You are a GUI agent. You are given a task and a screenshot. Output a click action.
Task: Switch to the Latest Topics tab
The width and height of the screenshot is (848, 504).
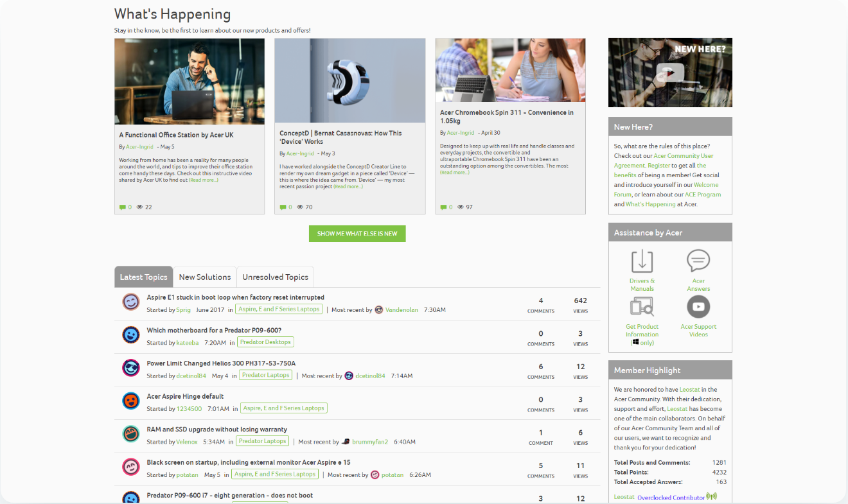144,277
